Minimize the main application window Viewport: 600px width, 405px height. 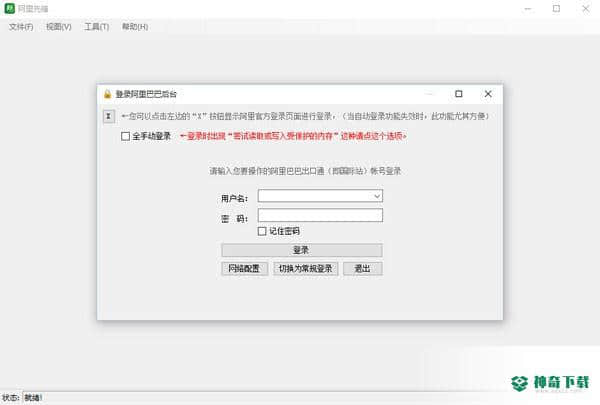pos(528,8)
